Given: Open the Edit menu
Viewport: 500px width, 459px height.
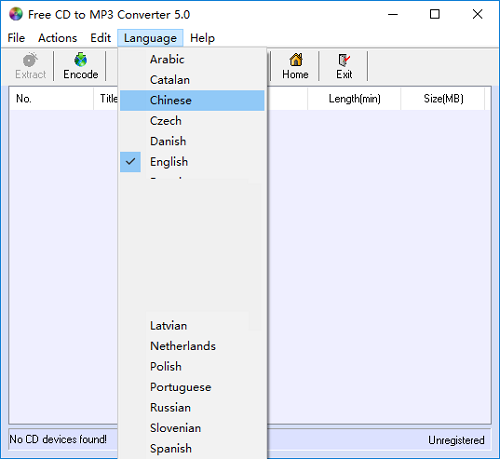Looking at the screenshot, I should coord(100,38).
